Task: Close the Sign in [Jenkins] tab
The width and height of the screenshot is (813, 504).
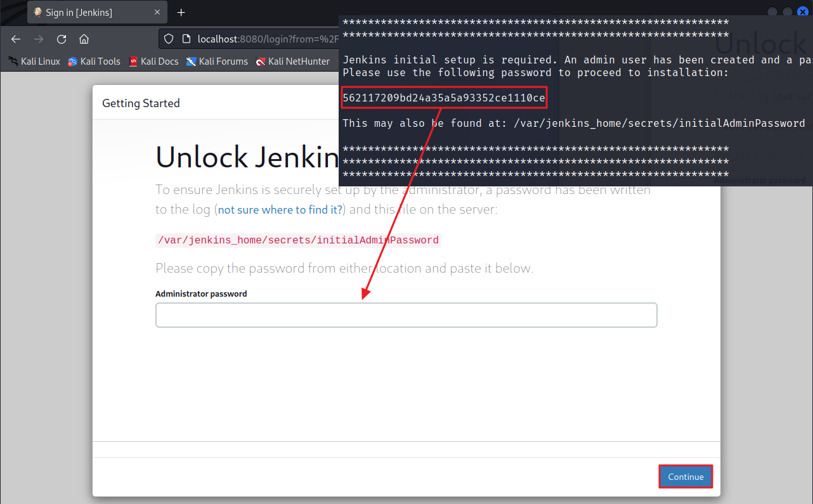Action: point(157,13)
